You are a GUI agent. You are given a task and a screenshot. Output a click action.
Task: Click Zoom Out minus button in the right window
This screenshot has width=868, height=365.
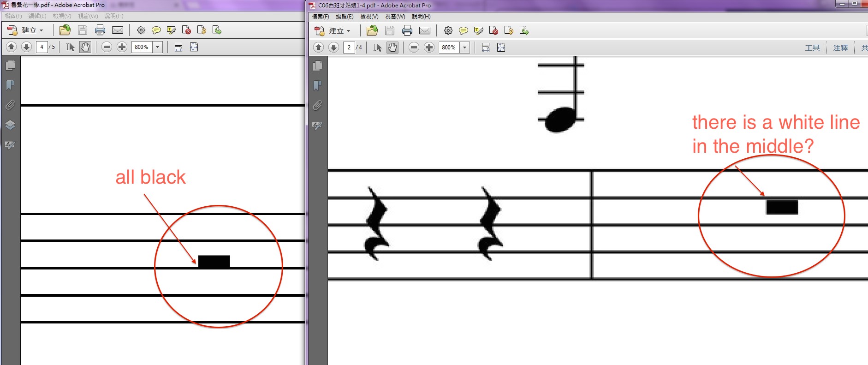pos(414,48)
